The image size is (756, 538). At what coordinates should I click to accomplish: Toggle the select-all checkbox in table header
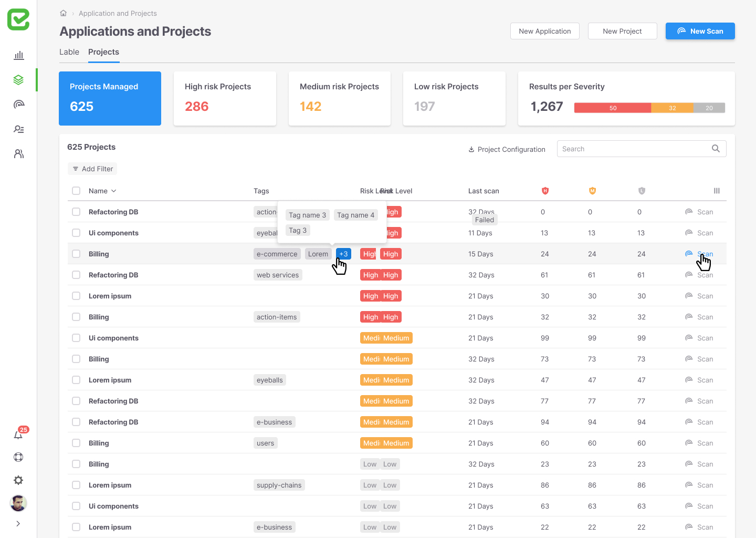click(x=76, y=191)
